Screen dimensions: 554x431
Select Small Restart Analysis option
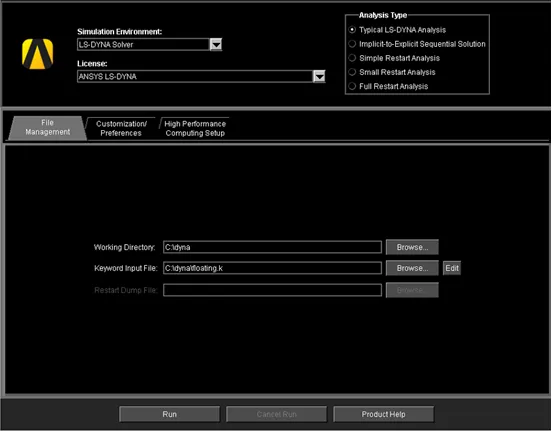352,72
